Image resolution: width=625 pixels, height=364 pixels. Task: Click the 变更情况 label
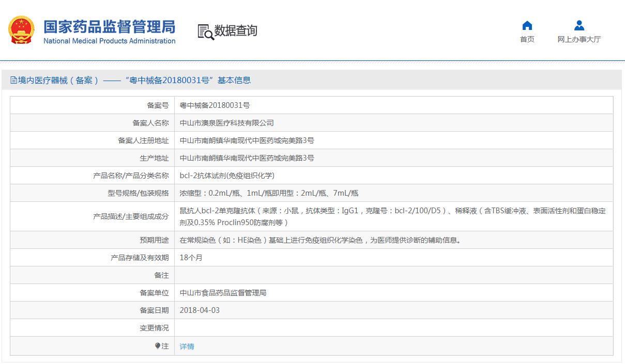coord(154,328)
